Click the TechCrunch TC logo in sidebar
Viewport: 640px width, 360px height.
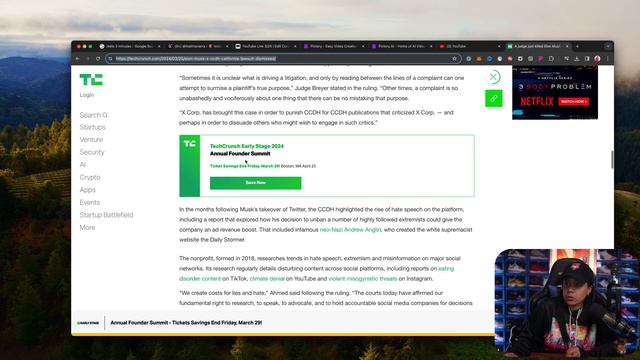point(91,80)
